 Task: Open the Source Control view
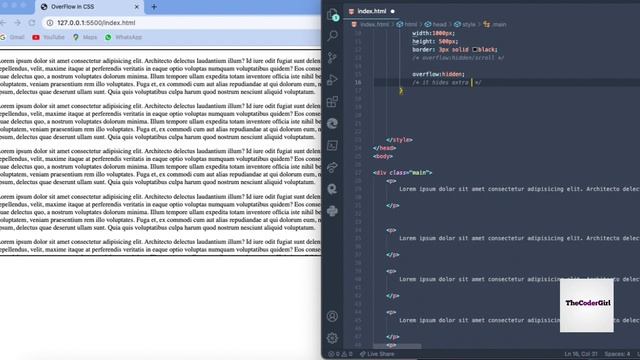tap(332, 58)
